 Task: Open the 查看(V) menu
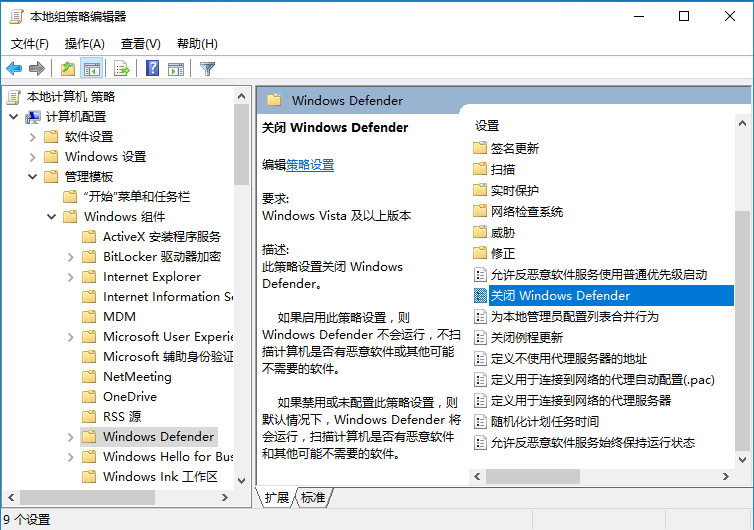pyautogui.click(x=140, y=44)
